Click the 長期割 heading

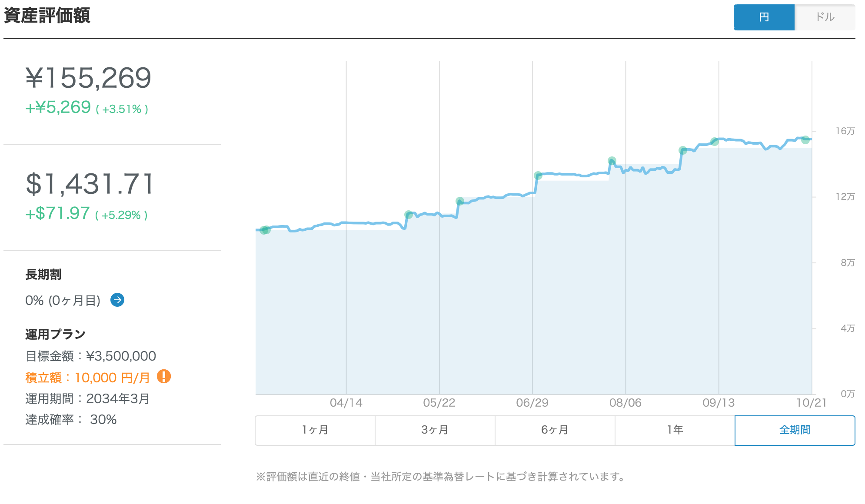tap(43, 275)
